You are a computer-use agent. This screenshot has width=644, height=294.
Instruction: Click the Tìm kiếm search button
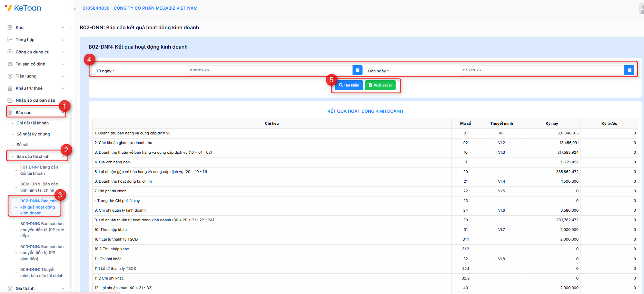pos(349,85)
